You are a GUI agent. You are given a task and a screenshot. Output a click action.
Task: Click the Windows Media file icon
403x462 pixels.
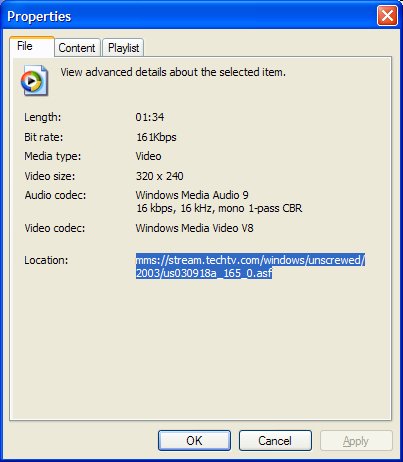coord(34,80)
